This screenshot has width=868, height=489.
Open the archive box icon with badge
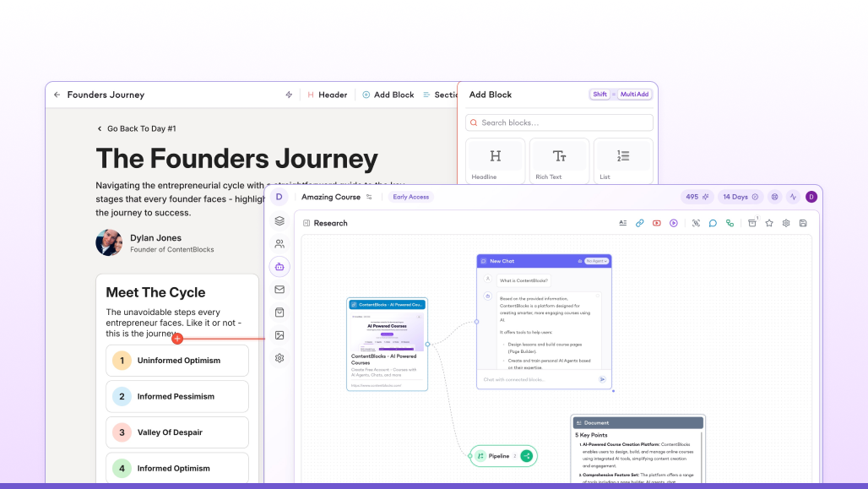pyautogui.click(x=752, y=223)
